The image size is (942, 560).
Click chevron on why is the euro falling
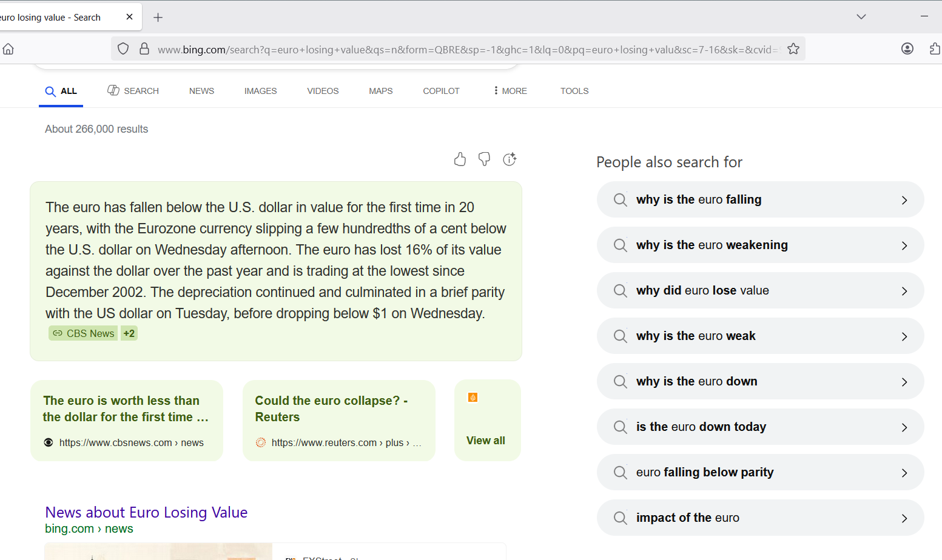click(904, 200)
